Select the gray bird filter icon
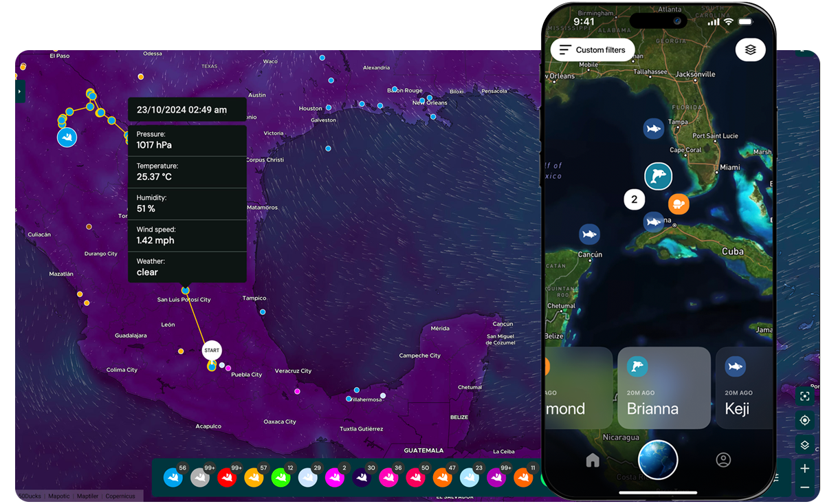Image resolution: width=825 pixels, height=504 pixels. [199, 477]
